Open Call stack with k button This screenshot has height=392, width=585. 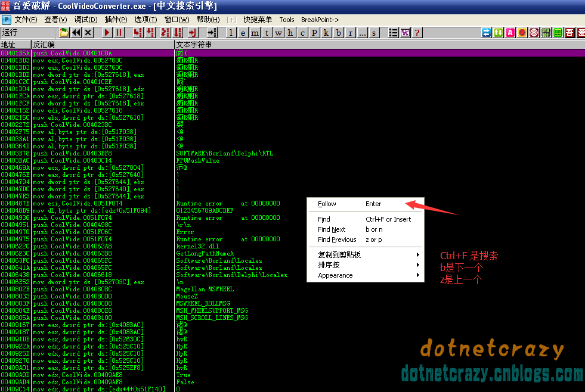(326, 33)
